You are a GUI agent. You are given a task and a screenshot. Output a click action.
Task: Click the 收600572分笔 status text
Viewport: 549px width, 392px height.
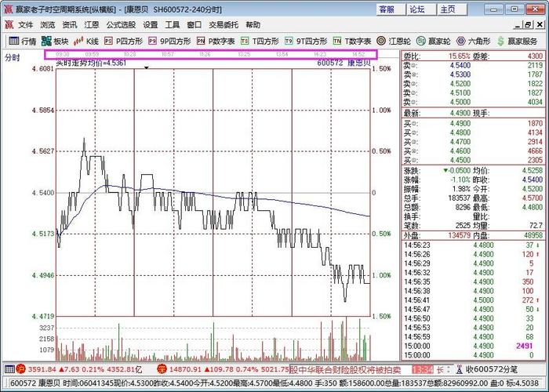492,369
